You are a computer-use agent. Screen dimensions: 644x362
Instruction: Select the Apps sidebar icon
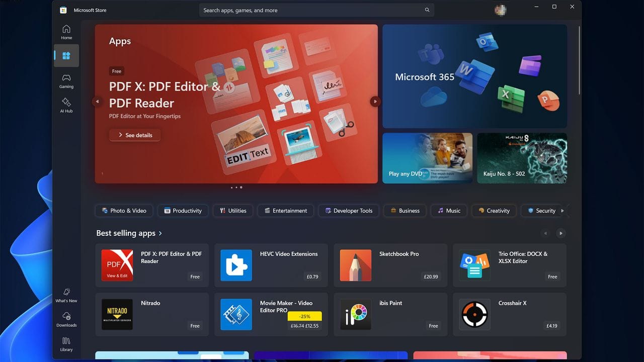tap(66, 56)
